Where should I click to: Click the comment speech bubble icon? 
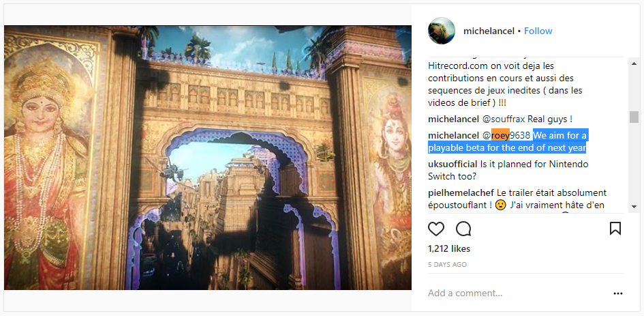(x=463, y=229)
